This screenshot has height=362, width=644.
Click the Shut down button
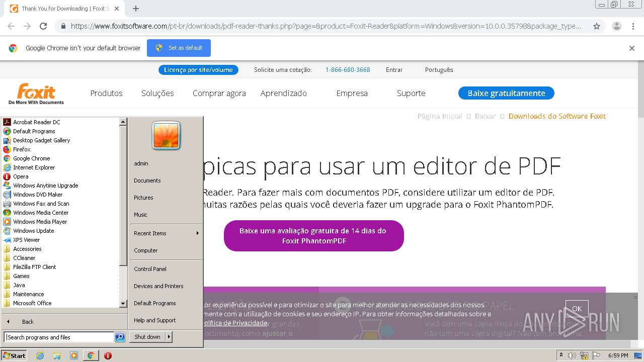(147, 337)
